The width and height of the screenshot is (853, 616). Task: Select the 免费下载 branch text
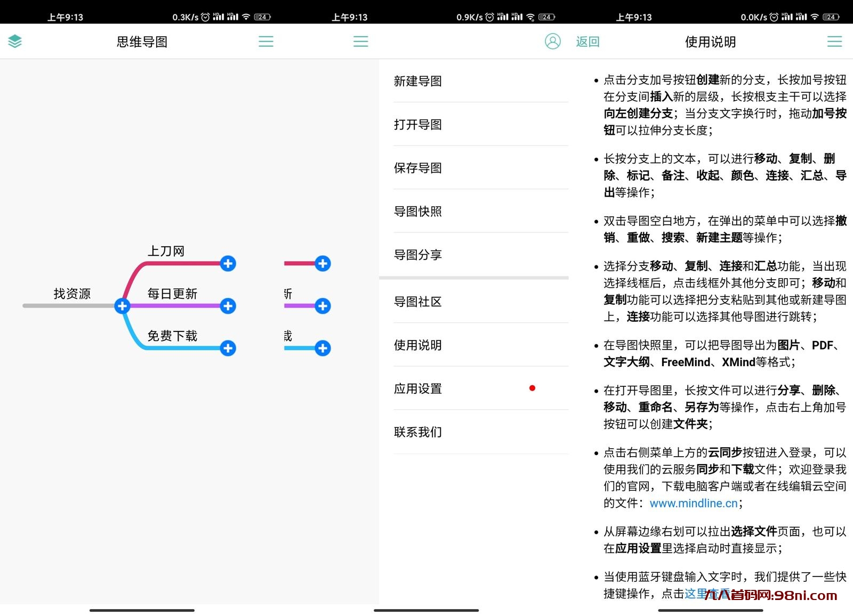[172, 336]
